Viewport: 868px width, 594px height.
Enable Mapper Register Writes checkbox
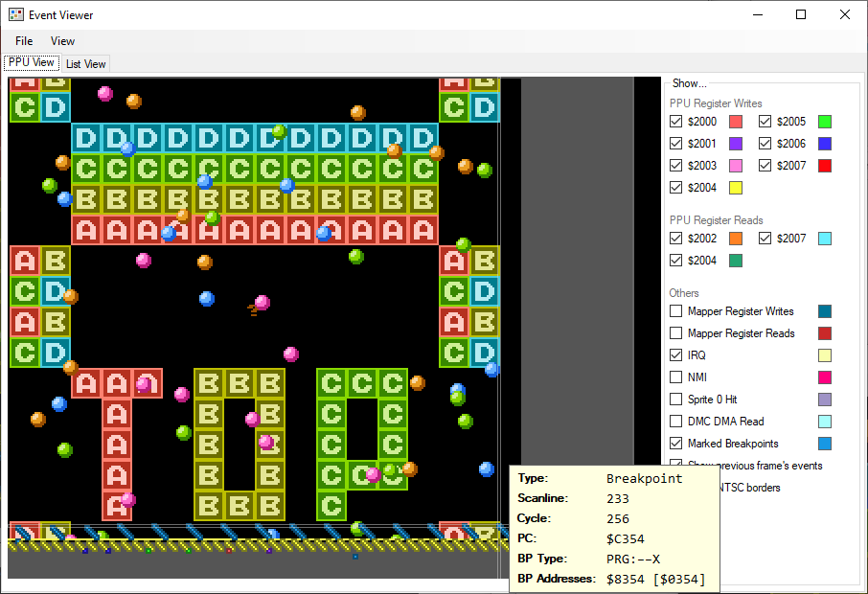[676, 311]
